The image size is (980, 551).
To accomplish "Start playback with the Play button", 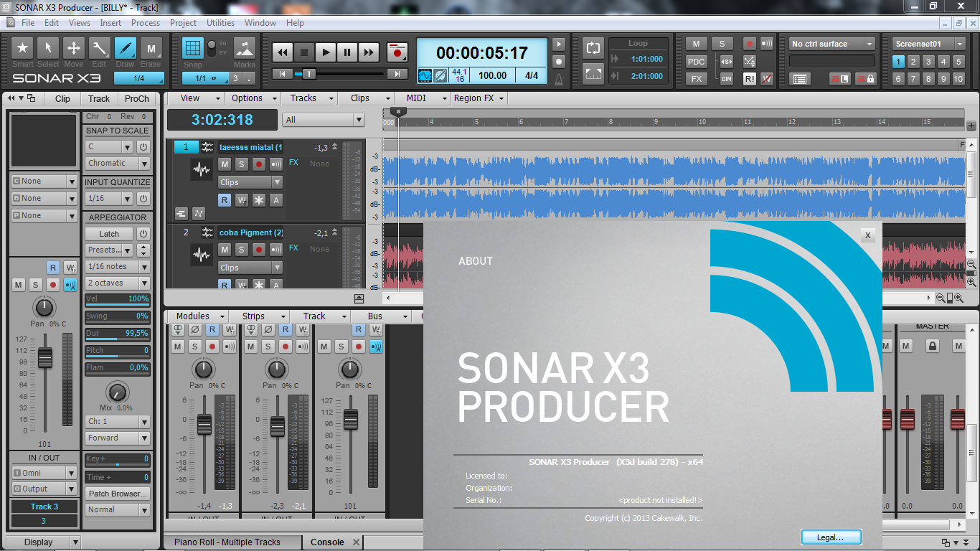I will (x=326, y=52).
